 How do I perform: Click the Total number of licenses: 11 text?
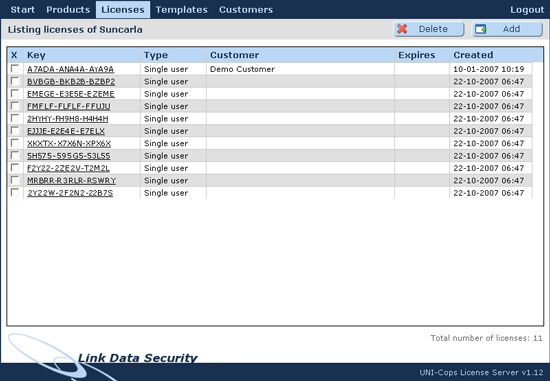pos(486,338)
